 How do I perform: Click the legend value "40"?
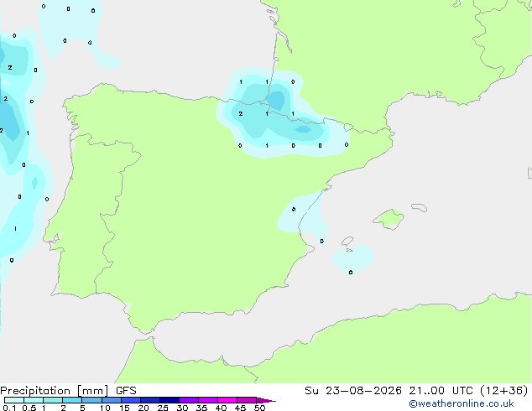(x=221, y=408)
